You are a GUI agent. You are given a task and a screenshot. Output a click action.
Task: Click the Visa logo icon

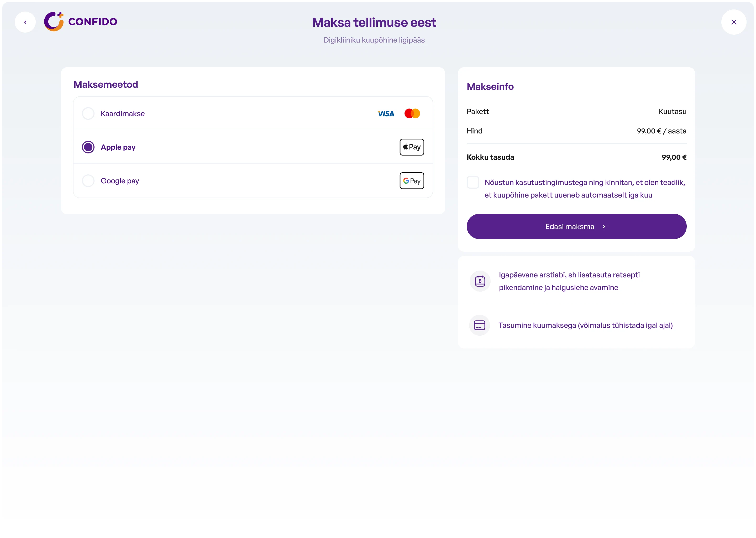click(x=386, y=114)
